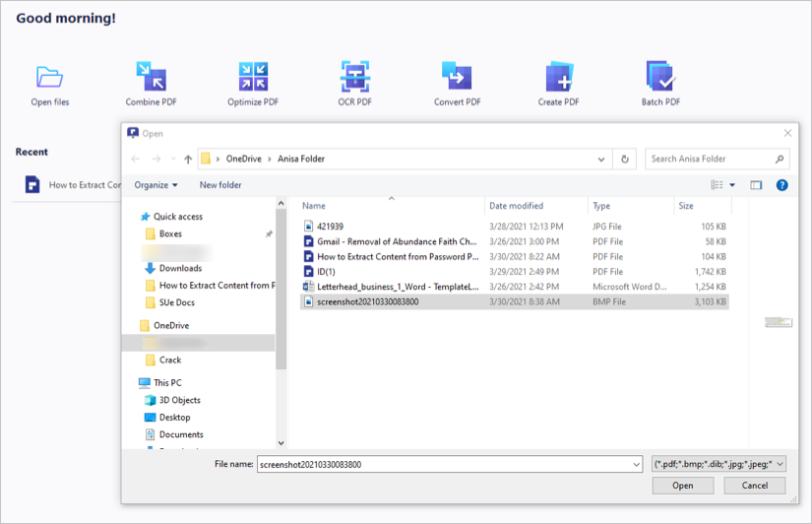Click the Search Anisa Folder field

(x=711, y=159)
